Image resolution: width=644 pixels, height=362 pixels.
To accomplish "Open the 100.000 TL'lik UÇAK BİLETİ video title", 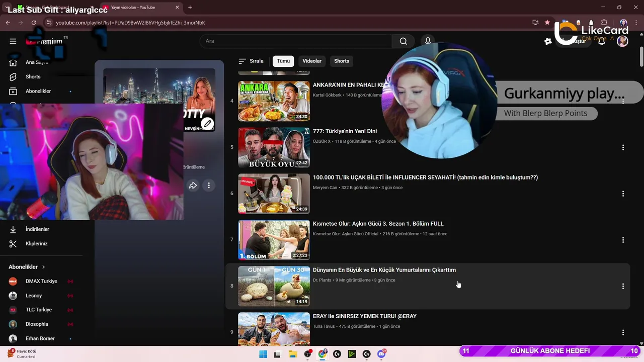I will point(425,177).
